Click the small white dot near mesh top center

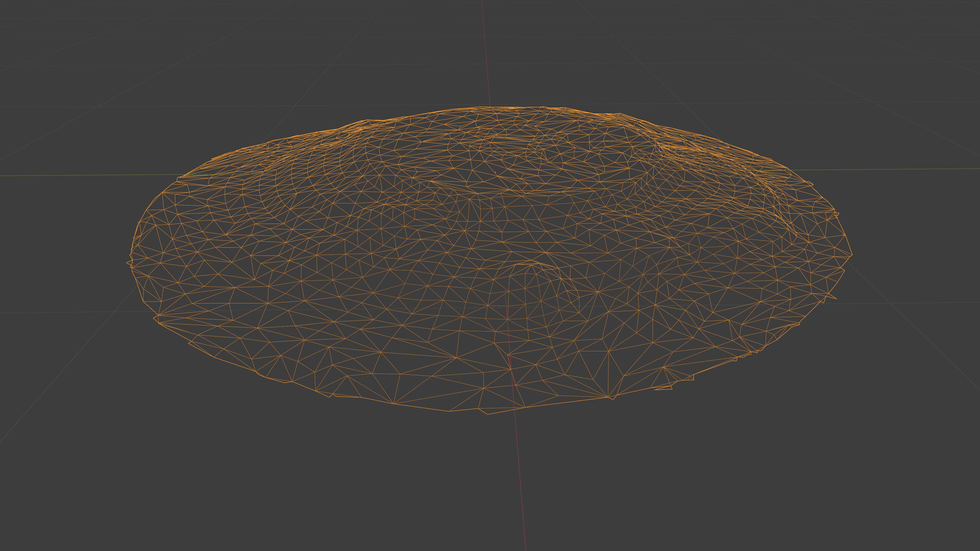tap(495, 173)
